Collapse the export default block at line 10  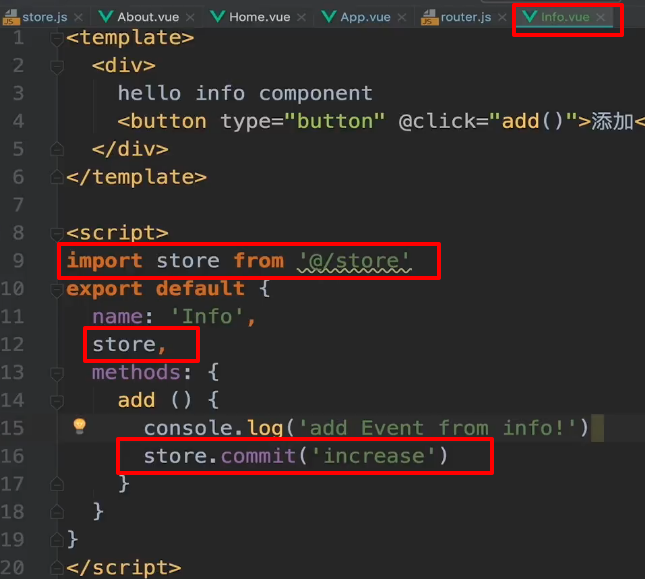57,290
